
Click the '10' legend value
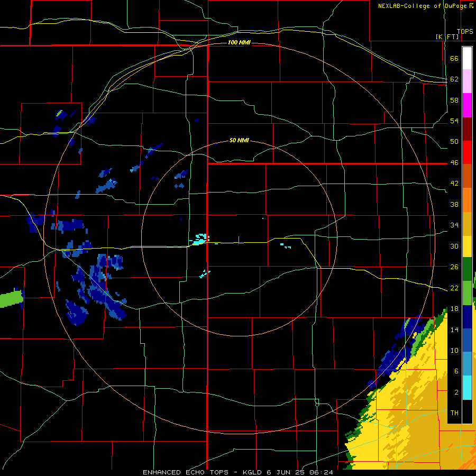(454, 350)
